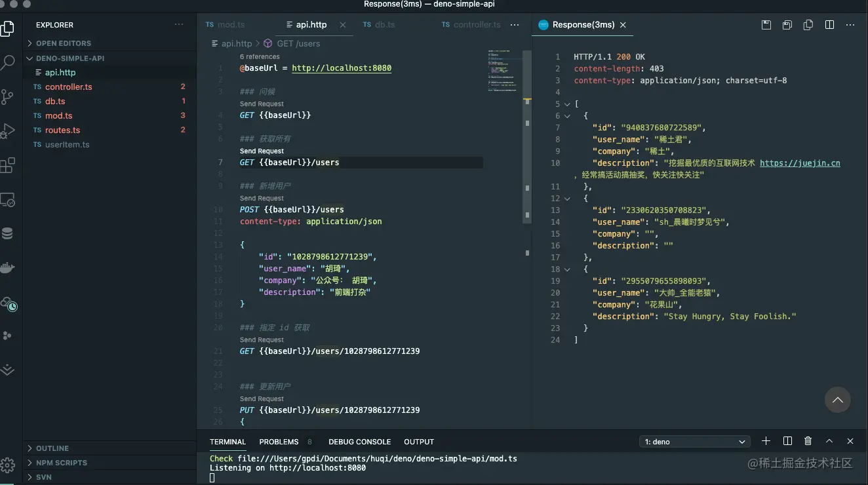Split the editor into two panes
The height and width of the screenshot is (485, 868).
(x=829, y=24)
